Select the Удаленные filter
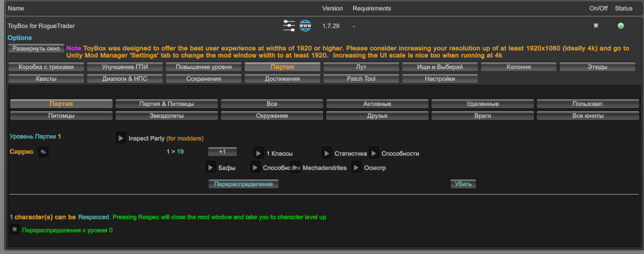The width and height of the screenshot is (644, 254). pos(483,104)
